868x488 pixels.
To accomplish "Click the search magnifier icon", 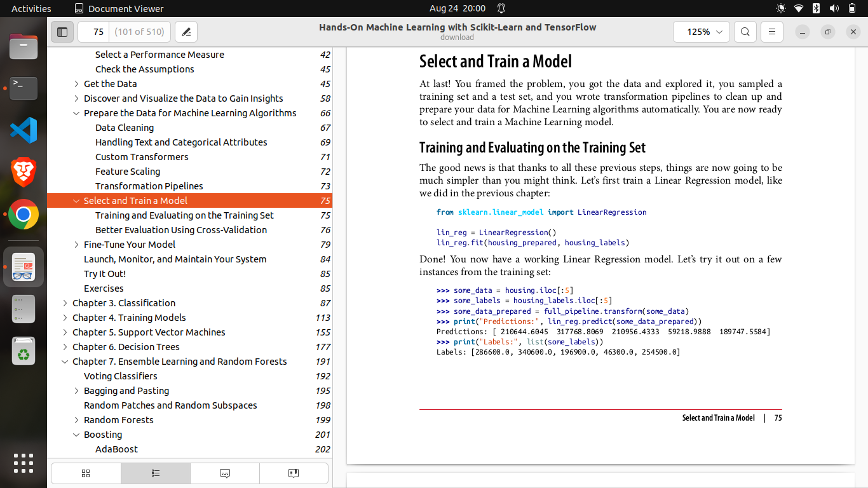I will point(745,32).
